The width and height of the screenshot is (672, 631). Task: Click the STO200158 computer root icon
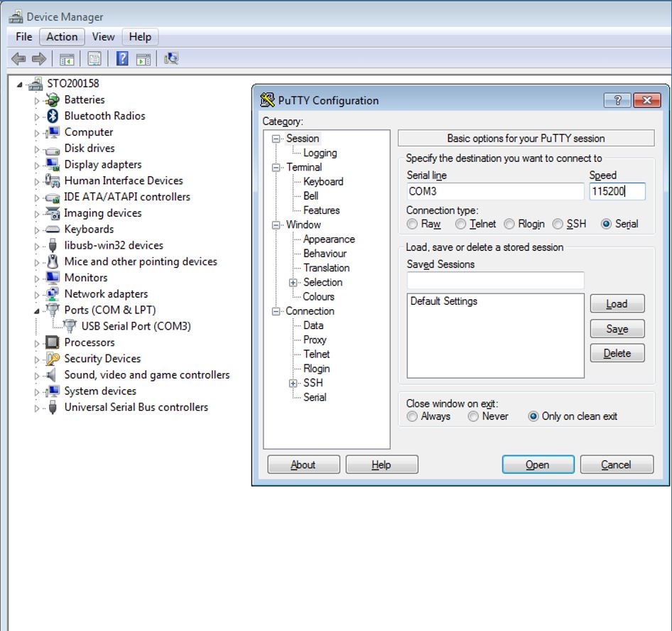[36, 84]
